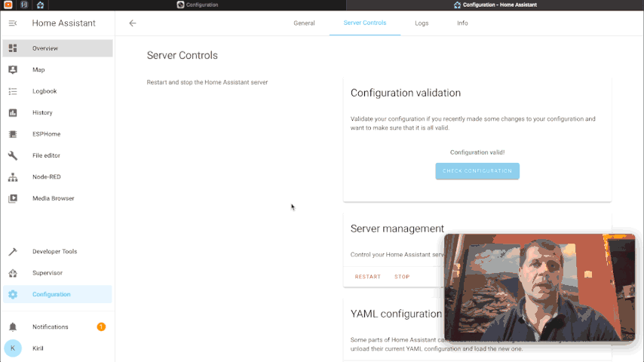Click the History chart icon
644x362 pixels.
click(x=13, y=112)
